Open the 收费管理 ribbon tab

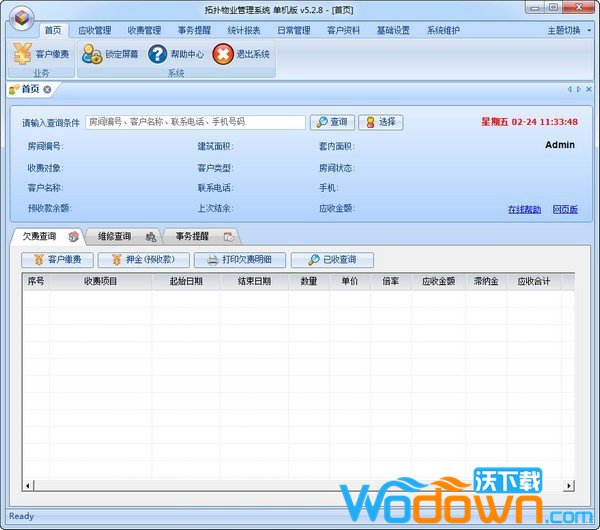(x=144, y=30)
